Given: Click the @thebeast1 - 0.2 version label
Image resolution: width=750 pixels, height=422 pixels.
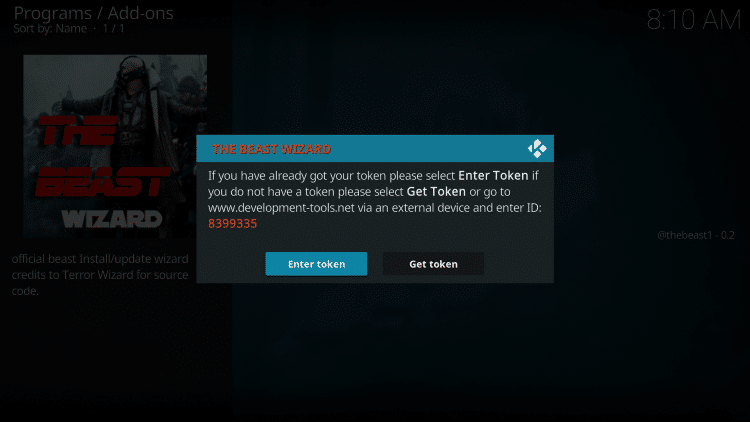Looking at the screenshot, I should tap(695, 235).
